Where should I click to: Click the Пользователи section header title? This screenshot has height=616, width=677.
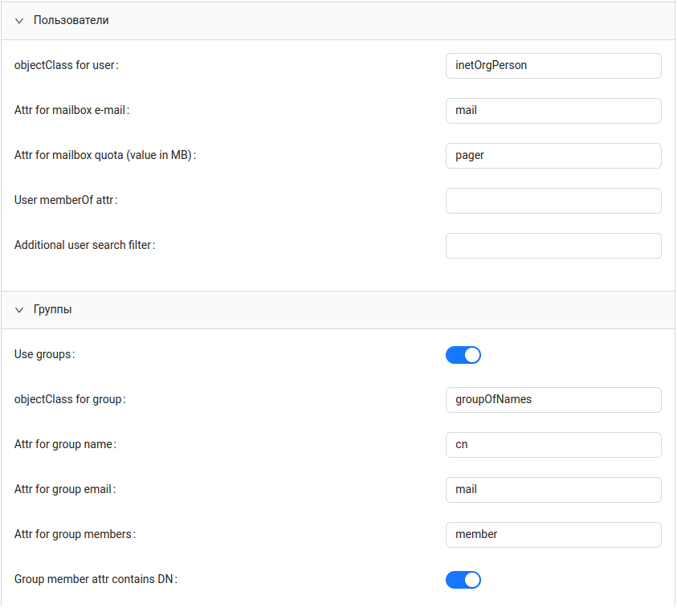pyautogui.click(x=71, y=20)
